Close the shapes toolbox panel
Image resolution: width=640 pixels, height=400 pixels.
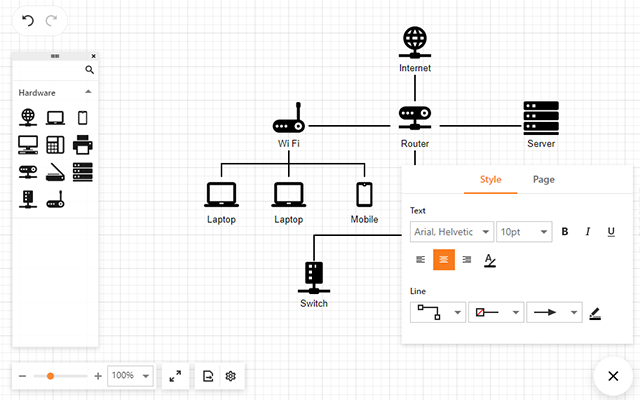(x=93, y=56)
